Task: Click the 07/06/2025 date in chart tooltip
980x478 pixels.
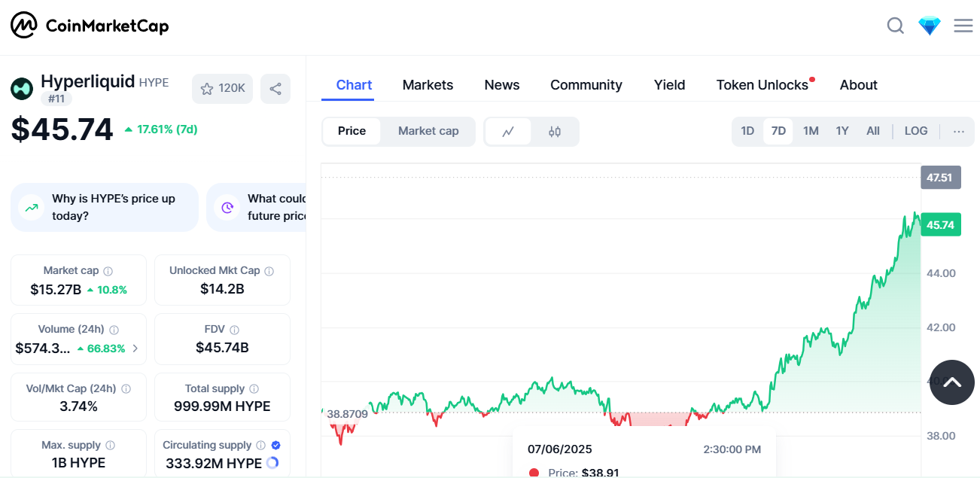Action: 560,449
